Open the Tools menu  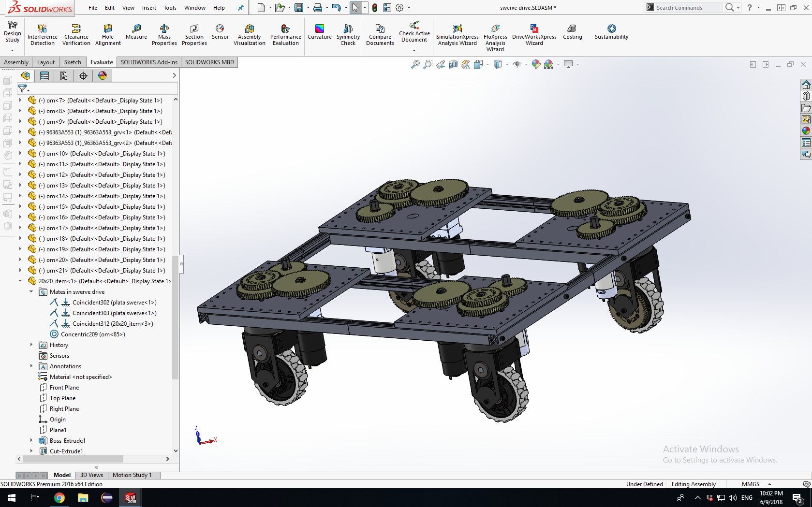click(170, 8)
